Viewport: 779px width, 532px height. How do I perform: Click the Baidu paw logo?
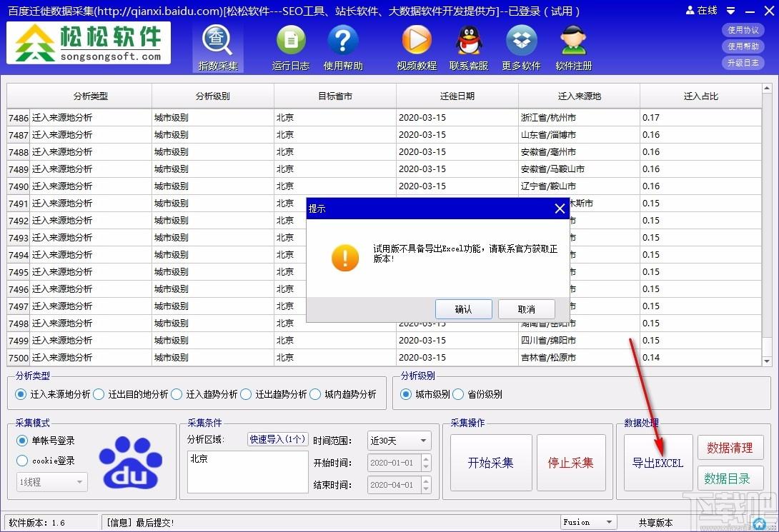[x=130, y=462]
